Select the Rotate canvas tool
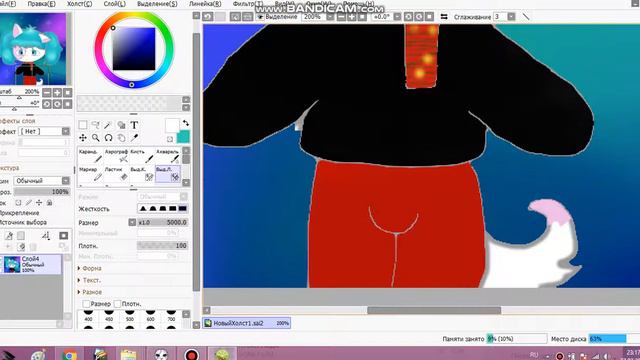 click(x=108, y=138)
